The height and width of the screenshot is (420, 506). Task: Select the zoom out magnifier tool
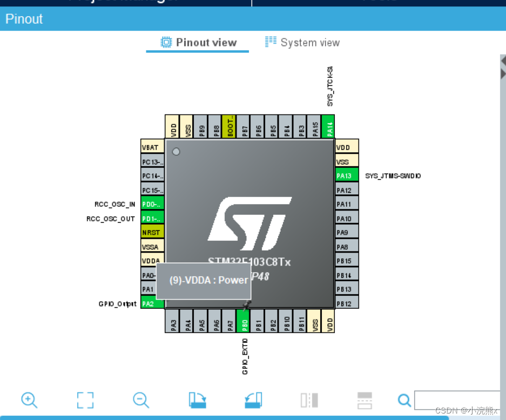point(140,400)
